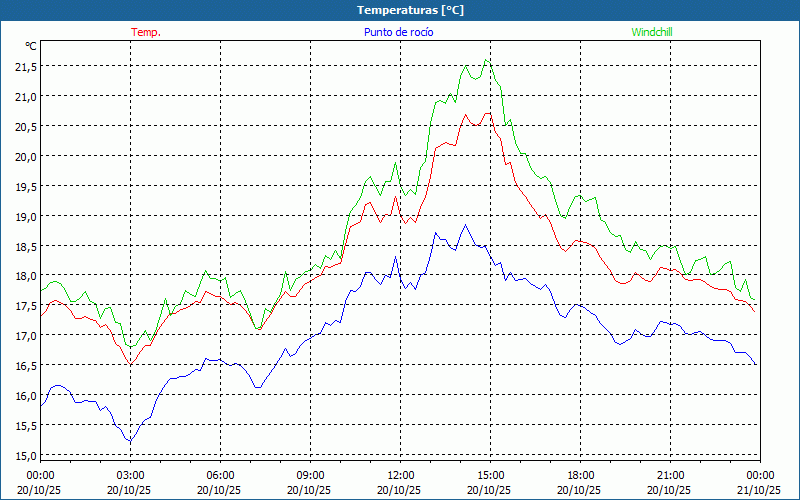The image size is (800, 500).
Task: Click the 06:00 time axis label
Action: pos(220,475)
